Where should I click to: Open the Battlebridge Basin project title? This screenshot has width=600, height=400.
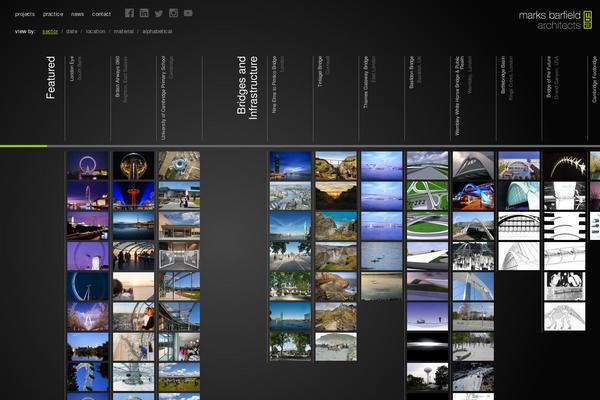503,75
